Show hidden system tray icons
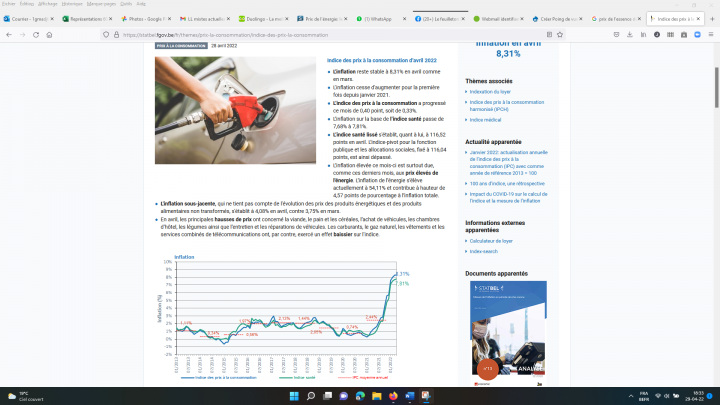Image resolution: width=720 pixels, height=405 pixels. coord(631,396)
